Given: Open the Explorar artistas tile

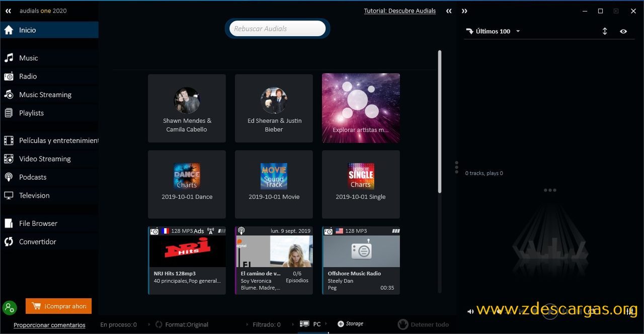Looking at the screenshot, I should 361,108.
